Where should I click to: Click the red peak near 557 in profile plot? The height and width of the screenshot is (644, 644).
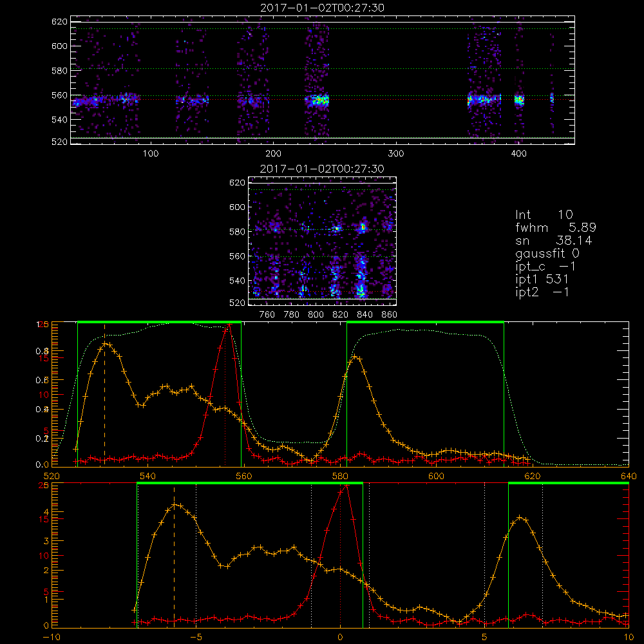[229, 324]
